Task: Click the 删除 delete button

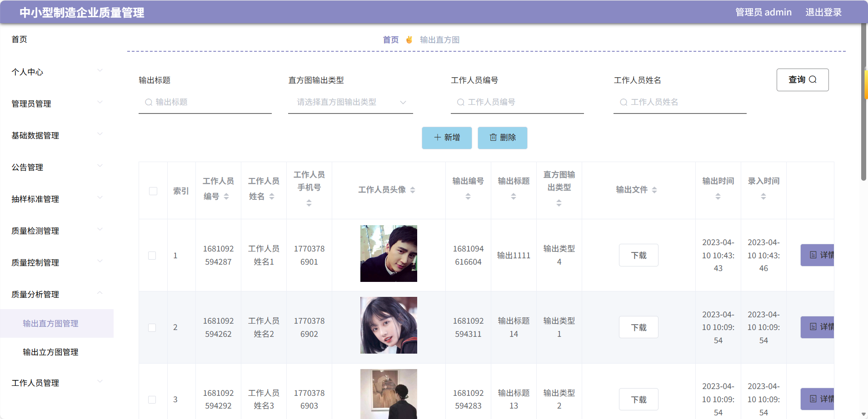Action: pos(503,138)
